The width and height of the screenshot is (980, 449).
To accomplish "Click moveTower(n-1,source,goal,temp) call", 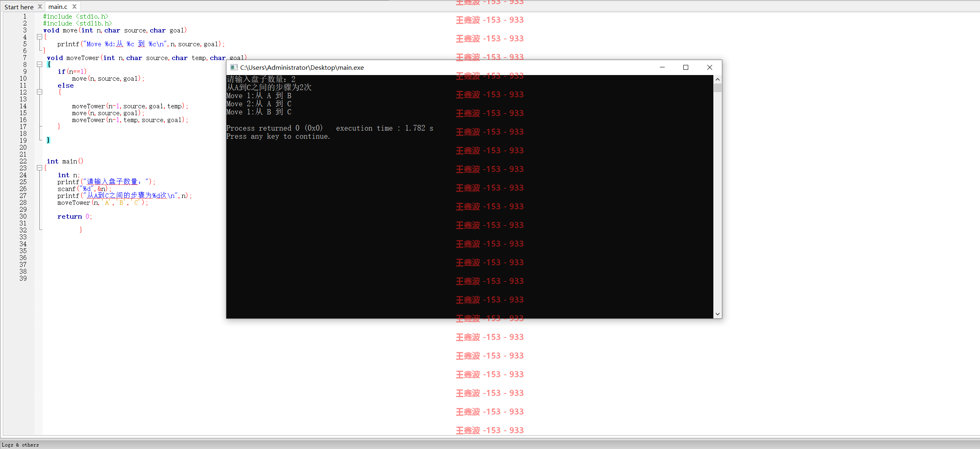I will click(130, 106).
